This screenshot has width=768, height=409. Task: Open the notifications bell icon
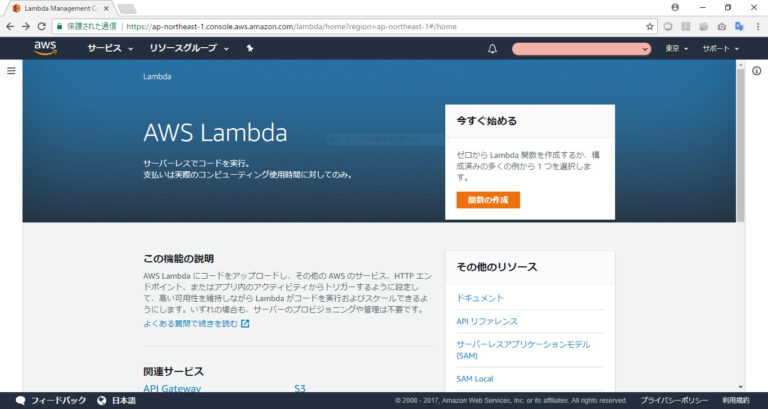click(x=492, y=48)
